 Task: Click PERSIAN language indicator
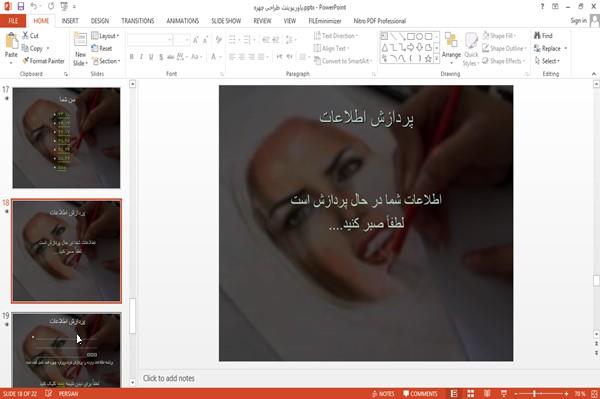[68, 394]
